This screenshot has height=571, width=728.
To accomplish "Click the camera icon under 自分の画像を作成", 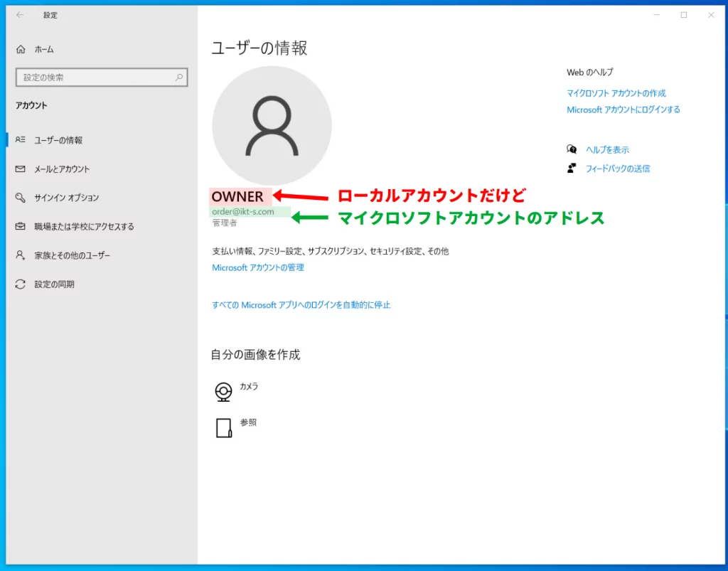I will 224,392.
